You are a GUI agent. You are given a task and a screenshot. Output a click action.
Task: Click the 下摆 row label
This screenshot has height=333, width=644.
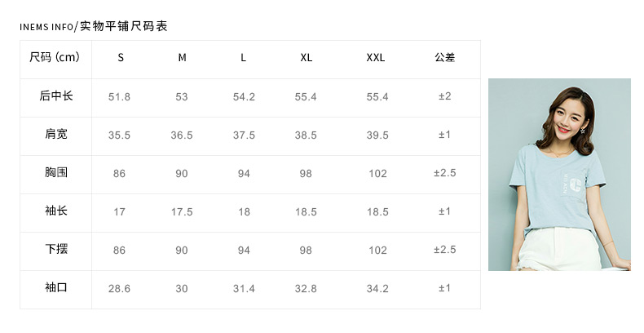point(55,250)
